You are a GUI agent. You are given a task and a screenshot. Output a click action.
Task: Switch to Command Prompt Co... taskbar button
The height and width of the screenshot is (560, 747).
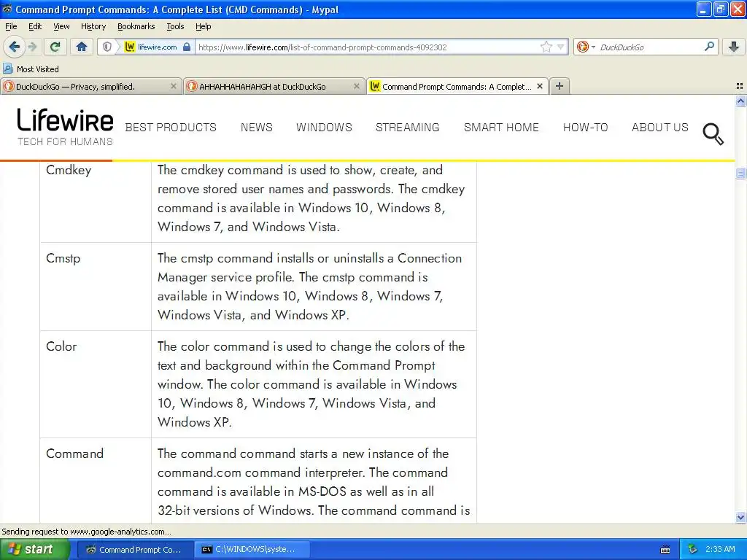coord(135,550)
